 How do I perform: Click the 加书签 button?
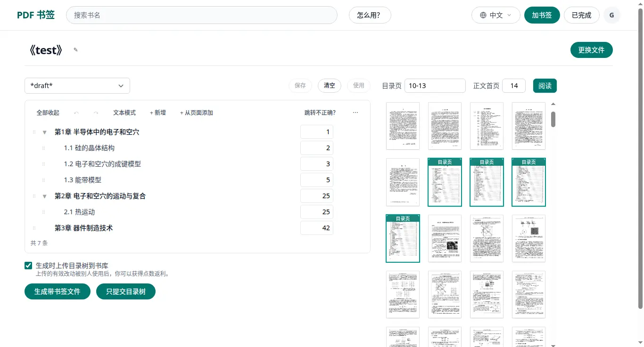542,15
